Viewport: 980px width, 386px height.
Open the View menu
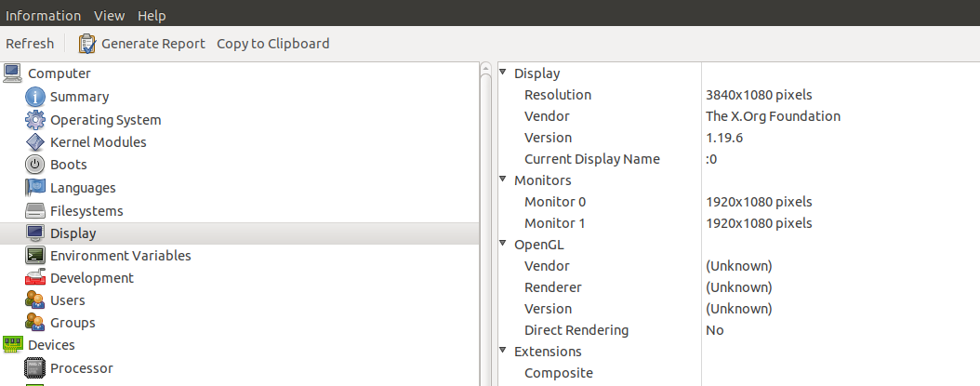click(109, 16)
